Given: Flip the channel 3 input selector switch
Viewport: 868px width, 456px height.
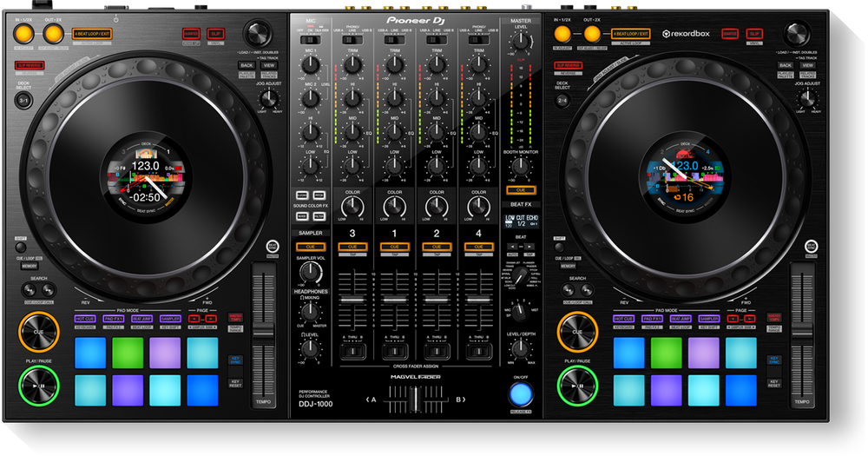Looking at the screenshot, I should 352,40.
